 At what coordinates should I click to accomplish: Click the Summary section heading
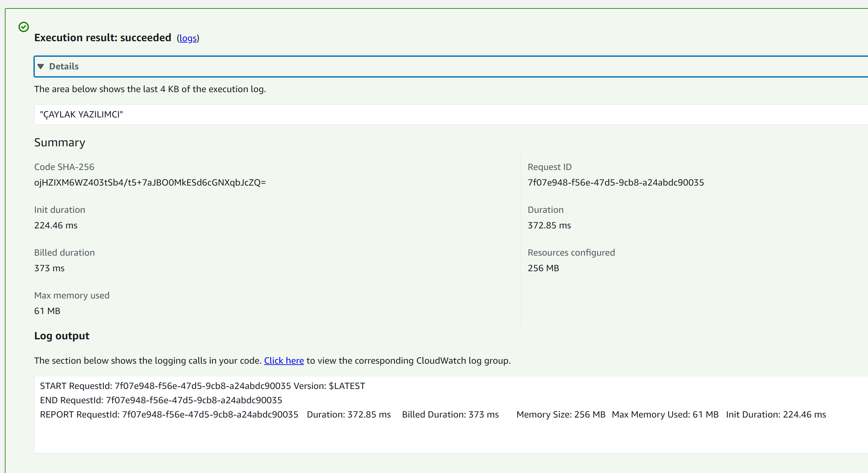click(x=60, y=142)
